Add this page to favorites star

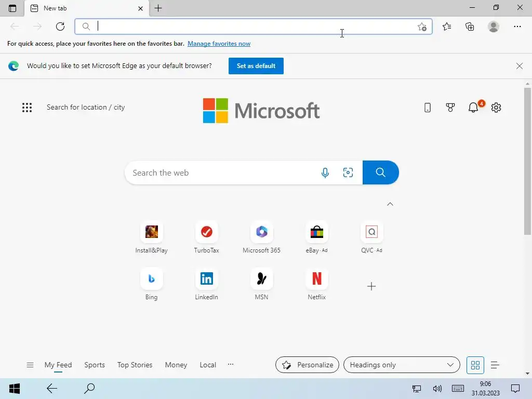pos(422,26)
